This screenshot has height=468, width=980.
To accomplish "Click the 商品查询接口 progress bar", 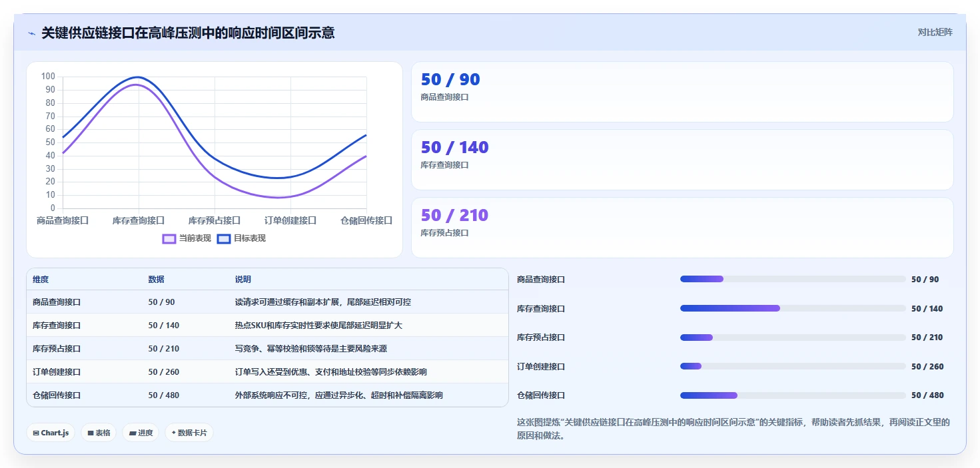I will 793,280.
